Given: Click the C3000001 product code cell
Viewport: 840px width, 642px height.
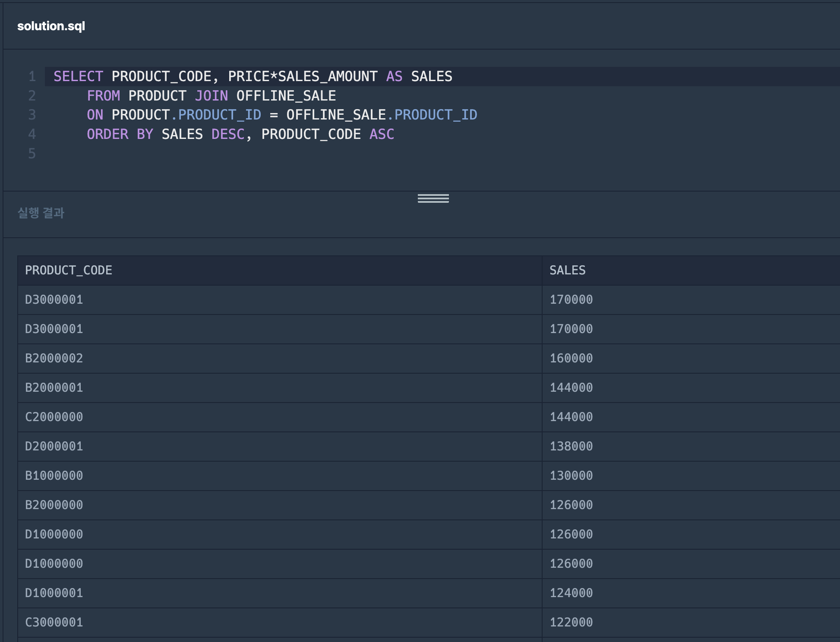Looking at the screenshot, I should [54, 623].
